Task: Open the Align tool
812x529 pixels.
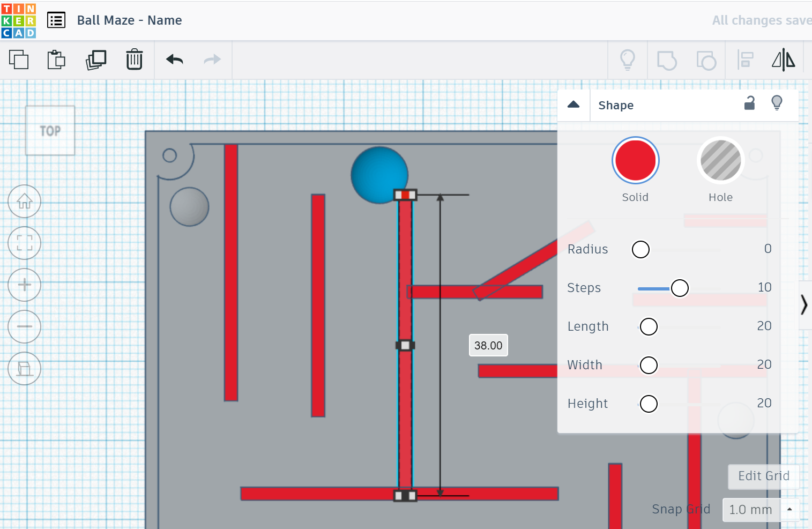Action: click(x=746, y=60)
